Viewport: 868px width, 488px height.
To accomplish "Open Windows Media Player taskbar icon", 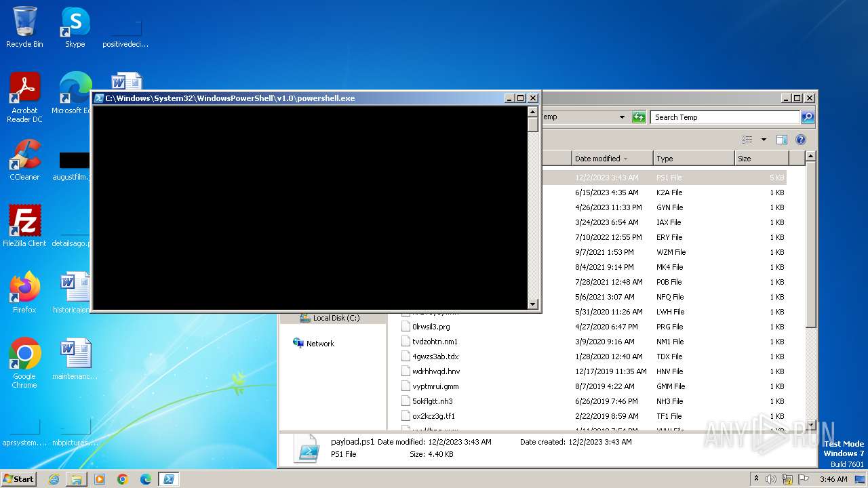I will [100, 479].
